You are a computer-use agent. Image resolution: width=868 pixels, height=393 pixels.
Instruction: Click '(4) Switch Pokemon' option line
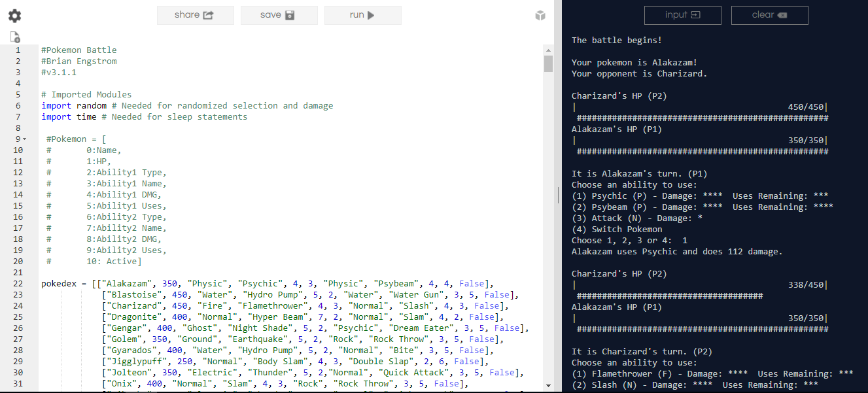click(617, 230)
